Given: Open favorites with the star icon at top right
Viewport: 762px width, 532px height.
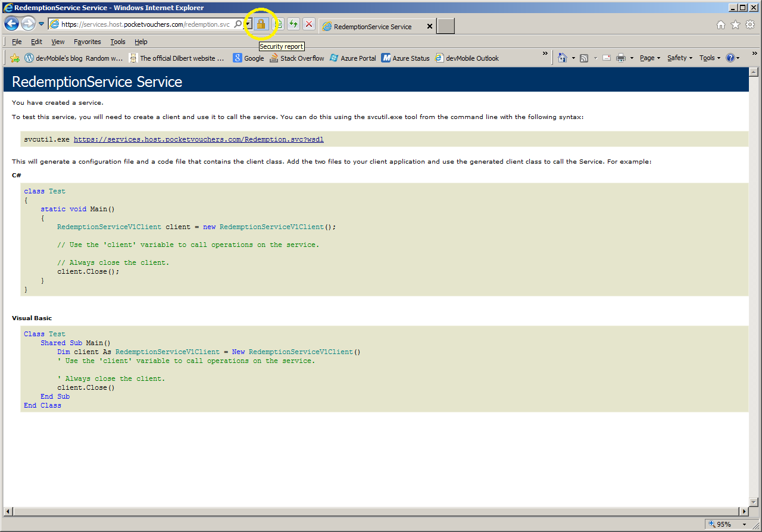Looking at the screenshot, I should [735, 24].
